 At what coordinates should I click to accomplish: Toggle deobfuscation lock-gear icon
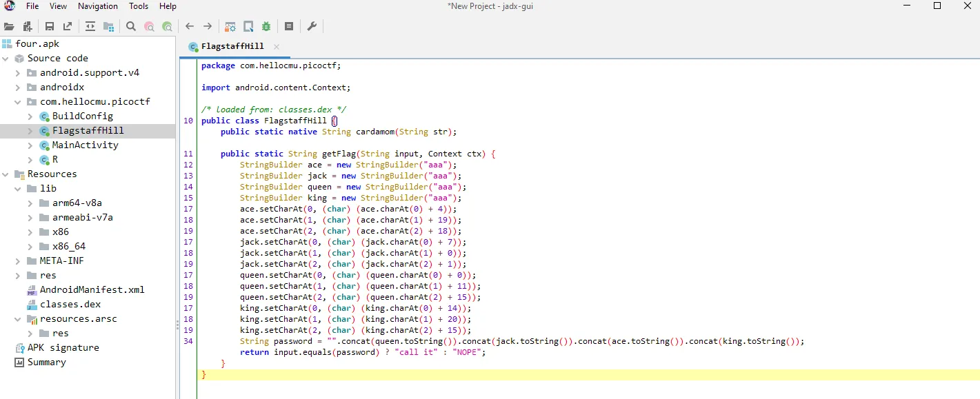coord(230,26)
